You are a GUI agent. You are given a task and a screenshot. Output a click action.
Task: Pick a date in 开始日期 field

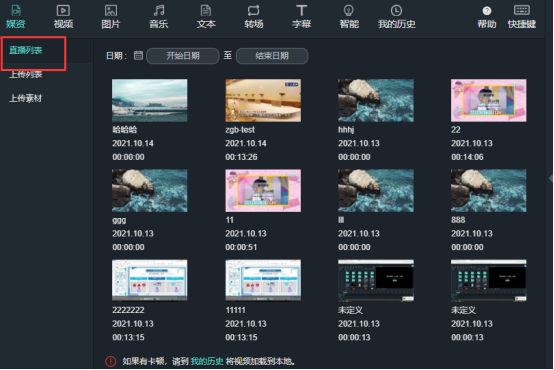click(x=183, y=56)
